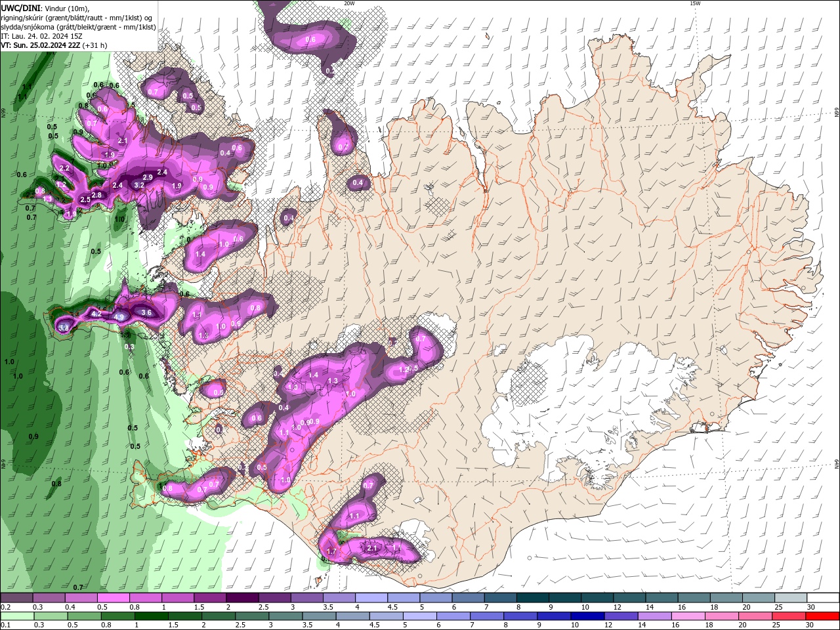This screenshot has height=630, width=840.
Task: Click the 'UWC/DINI: Vindur (10m)' title line
Action: (45, 8)
